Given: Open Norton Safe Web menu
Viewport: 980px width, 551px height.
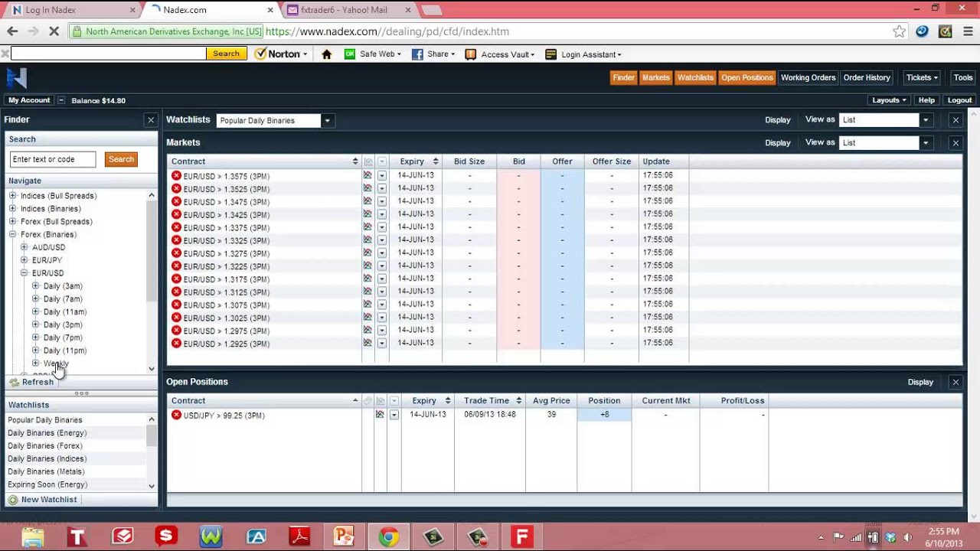Looking at the screenshot, I should click(373, 54).
